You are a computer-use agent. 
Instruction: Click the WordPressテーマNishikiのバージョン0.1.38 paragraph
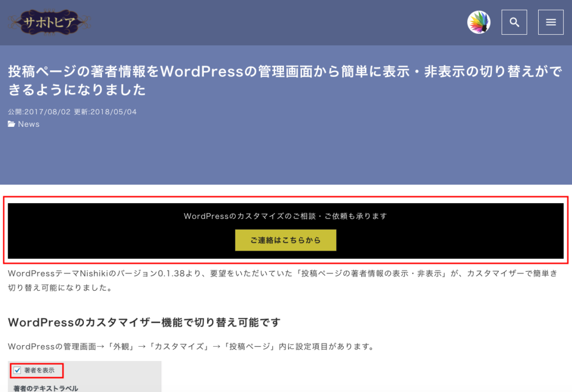coord(283,280)
